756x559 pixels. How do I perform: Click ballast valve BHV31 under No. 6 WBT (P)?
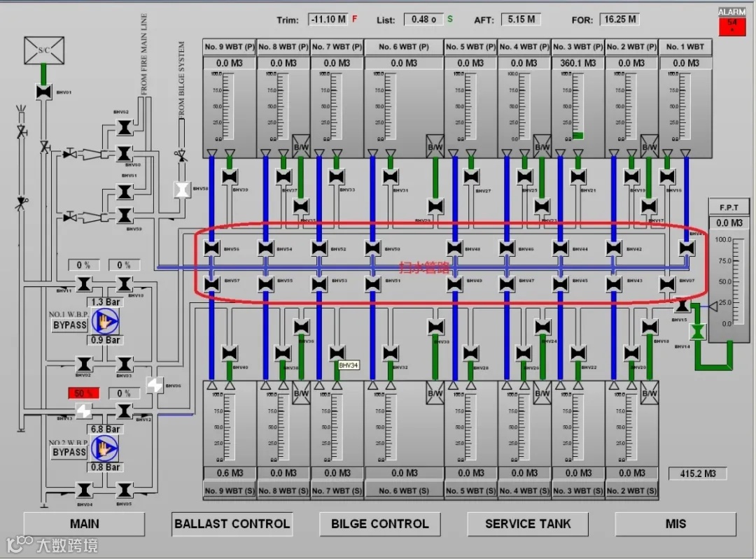pos(391,176)
